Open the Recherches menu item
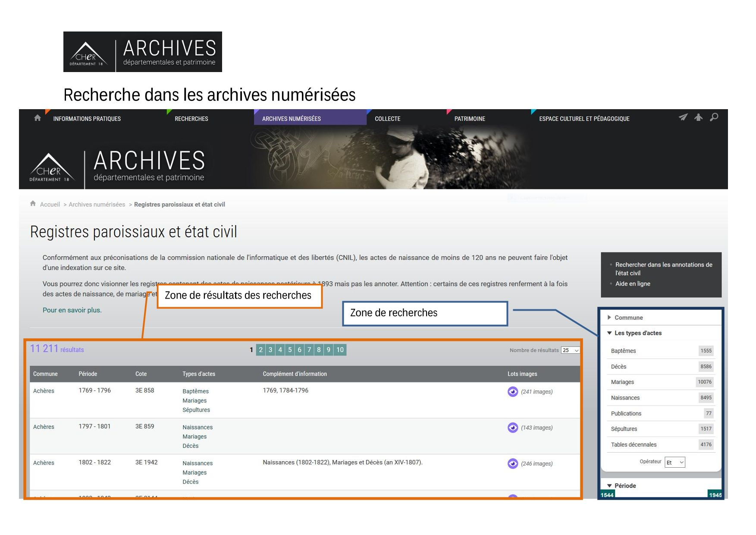Viewport: 756px width, 535px height. [x=191, y=119]
